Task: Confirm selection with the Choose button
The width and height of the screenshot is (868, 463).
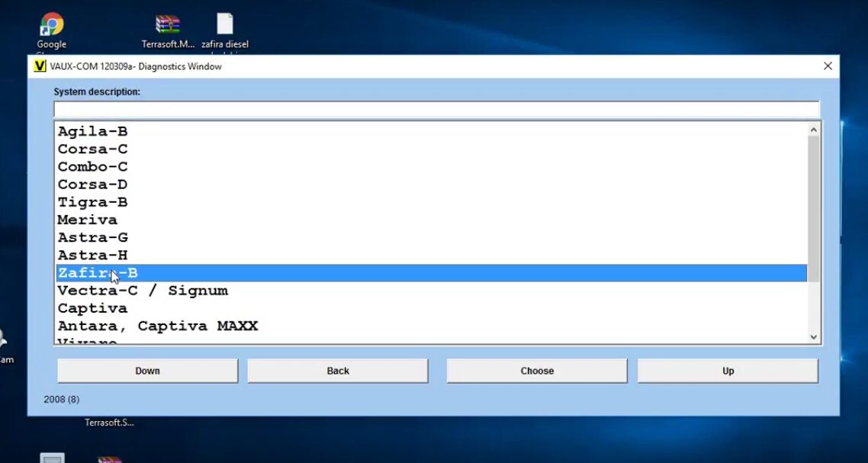Action: (x=537, y=371)
